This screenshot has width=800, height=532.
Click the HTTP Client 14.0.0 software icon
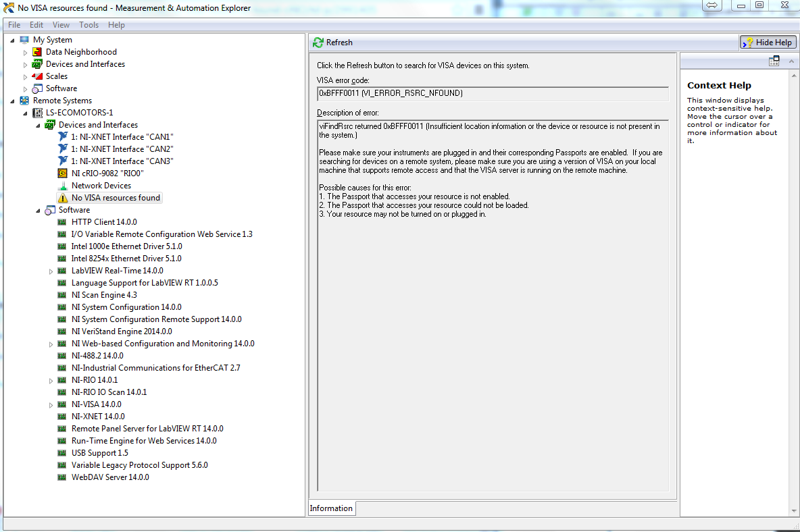pos(61,221)
